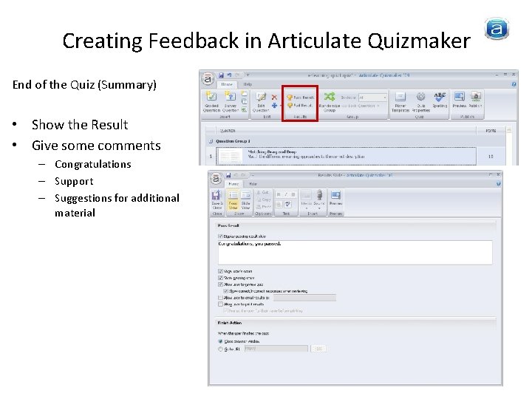This screenshot has width=532, height=399.
Task: Click Bold button in Text group
Action: pos(279,194)
